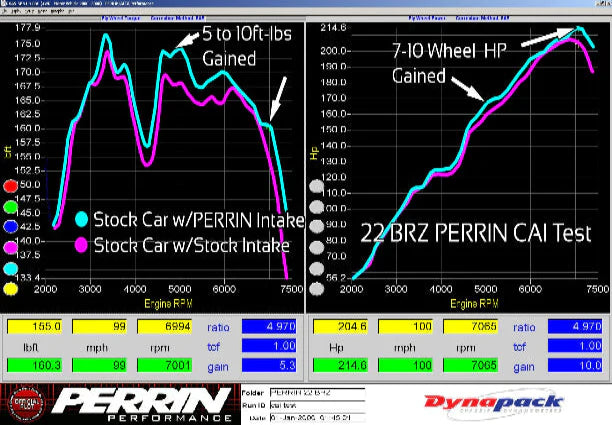Click the yellow Hp axis title
The width and height of the screenshot is (612, 425).
point(314,153)
